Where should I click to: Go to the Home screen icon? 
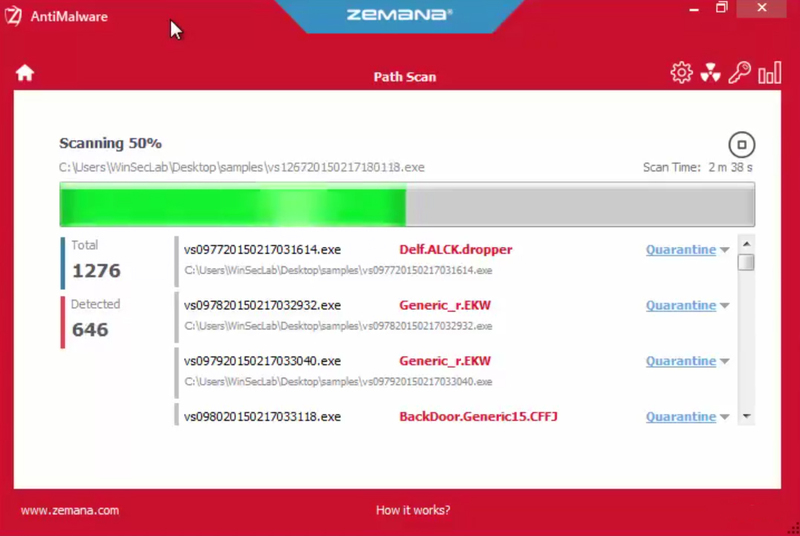tap(24, 73)
